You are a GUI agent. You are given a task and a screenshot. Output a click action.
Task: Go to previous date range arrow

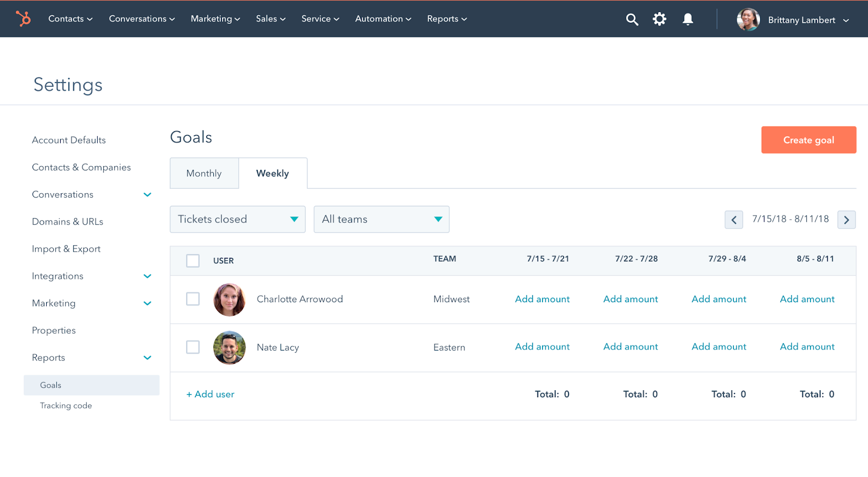(734, 220)
